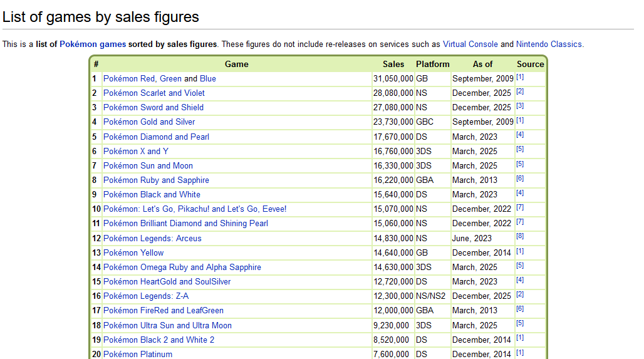The image size is (644, 359).
Task: Select the 9,230,000 sales figure
Action: click(391, 325)
